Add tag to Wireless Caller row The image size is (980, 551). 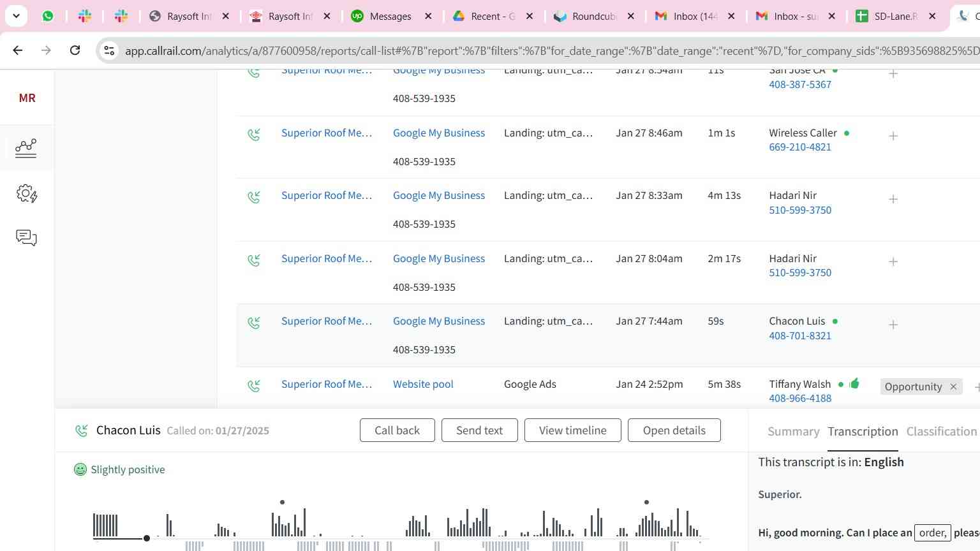893,136
